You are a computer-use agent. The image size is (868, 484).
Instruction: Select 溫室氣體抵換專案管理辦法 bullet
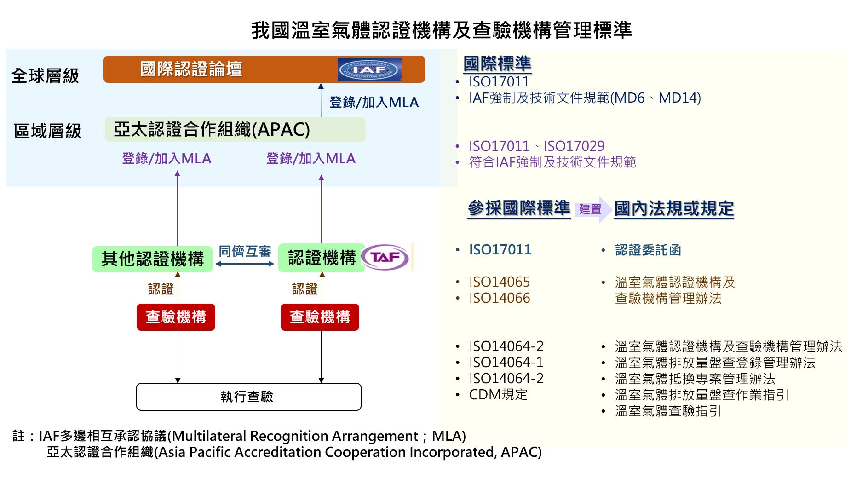point(695,379)
